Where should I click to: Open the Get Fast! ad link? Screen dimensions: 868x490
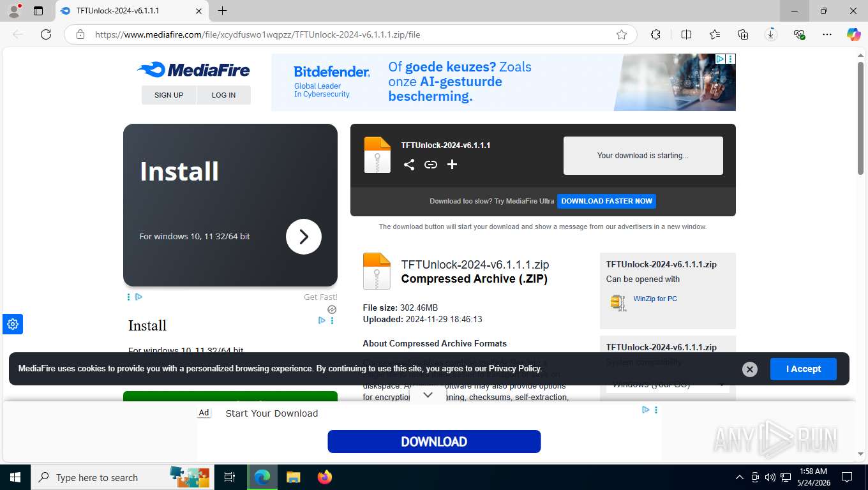(320, 297)
